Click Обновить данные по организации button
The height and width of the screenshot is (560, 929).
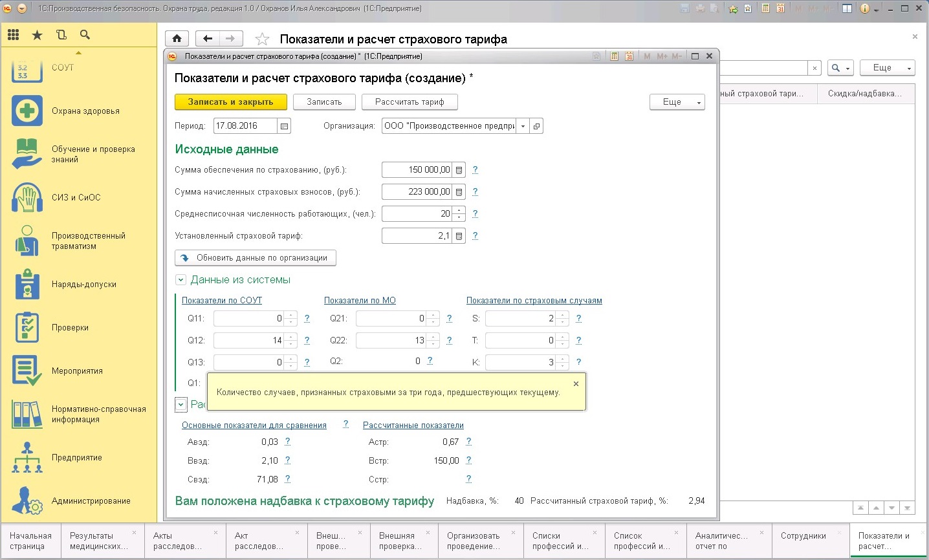[255, 258]
